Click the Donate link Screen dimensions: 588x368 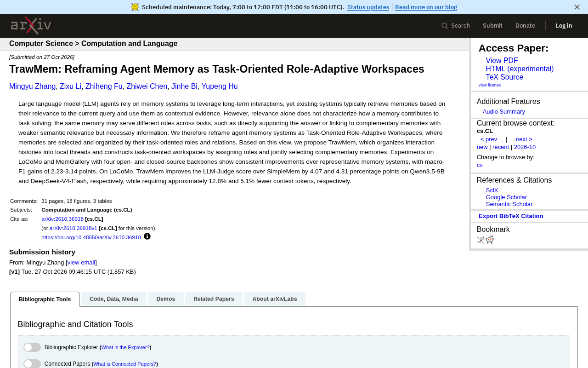(x=525, y=26)
